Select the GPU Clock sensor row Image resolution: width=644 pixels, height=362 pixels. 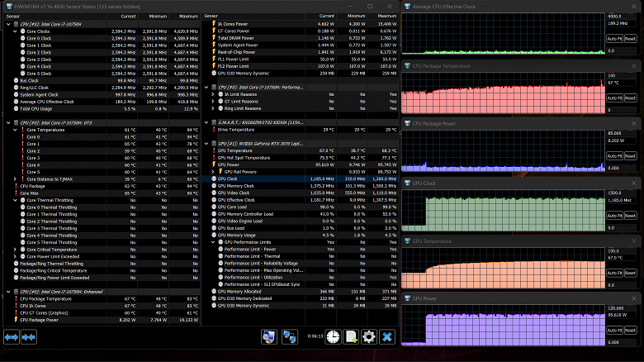click(x=228, y=178)
